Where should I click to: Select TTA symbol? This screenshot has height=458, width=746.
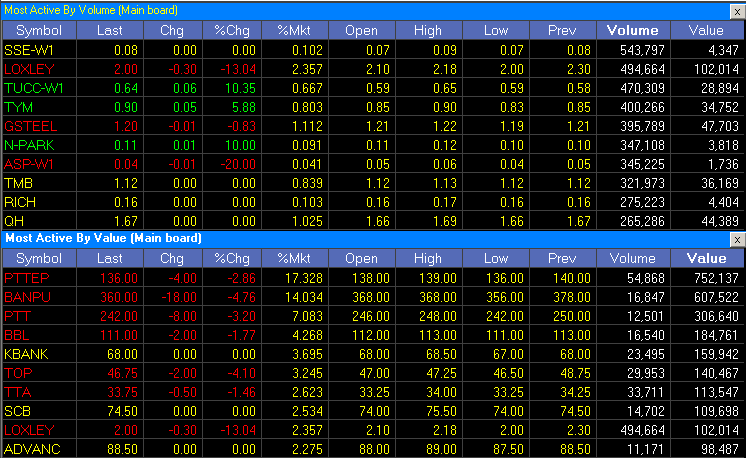click(x=18, y=392)
